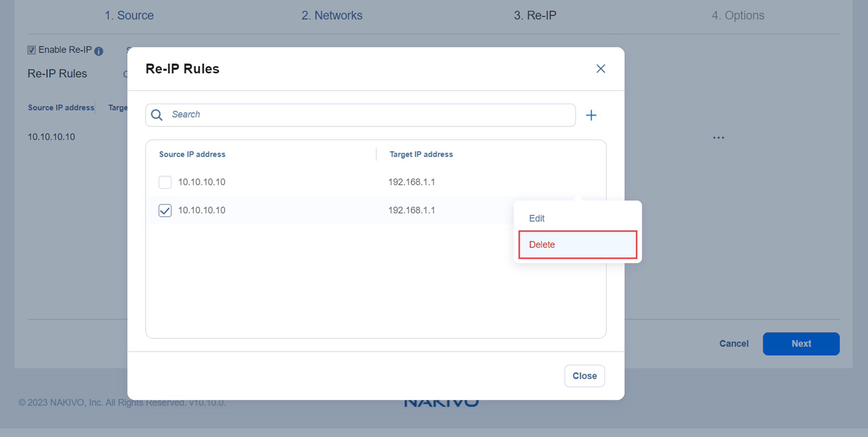Click inside the Search input field
868x437 pixels.
[x=364, y=115]
